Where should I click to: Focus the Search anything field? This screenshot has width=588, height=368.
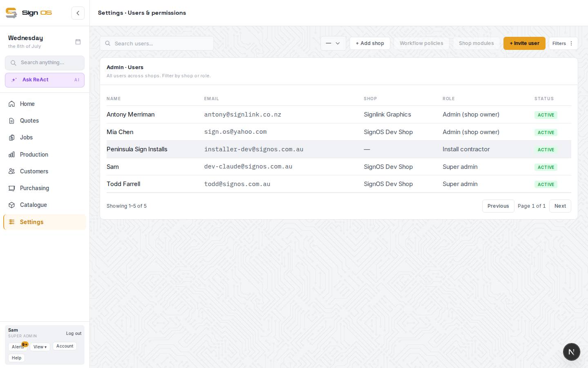click(45, 63)
